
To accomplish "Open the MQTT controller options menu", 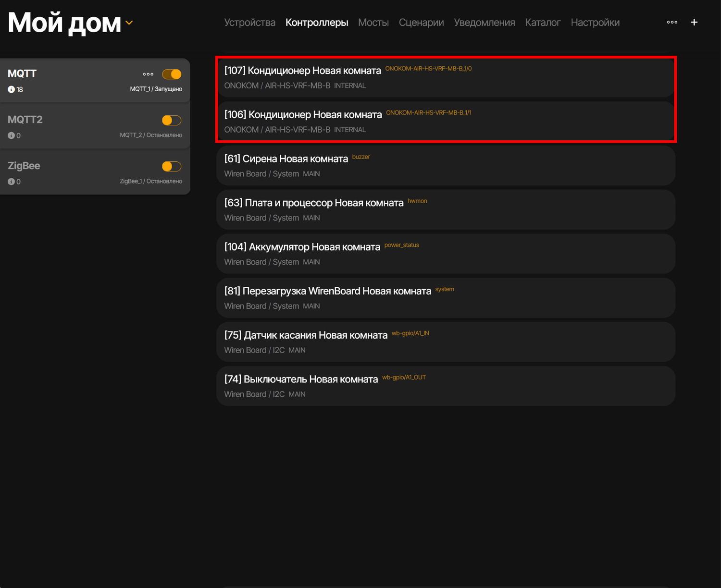I will 148,74.
